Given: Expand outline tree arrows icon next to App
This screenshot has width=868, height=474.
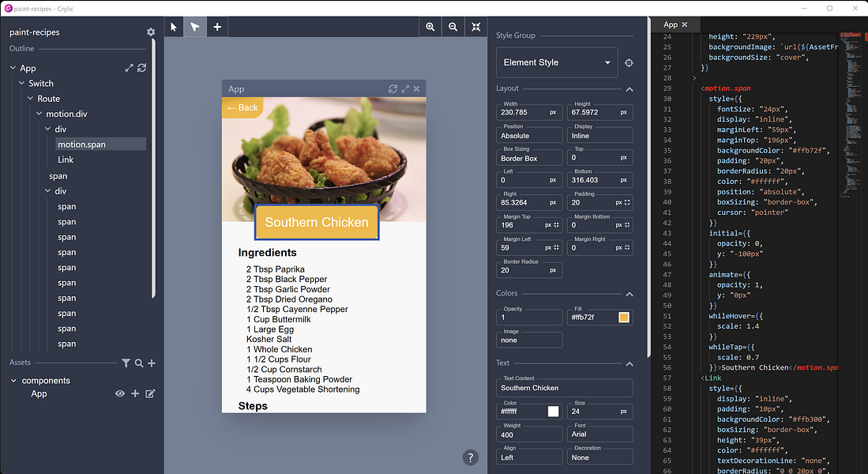Looking at the screenshot, I should [x=129, y=68].
